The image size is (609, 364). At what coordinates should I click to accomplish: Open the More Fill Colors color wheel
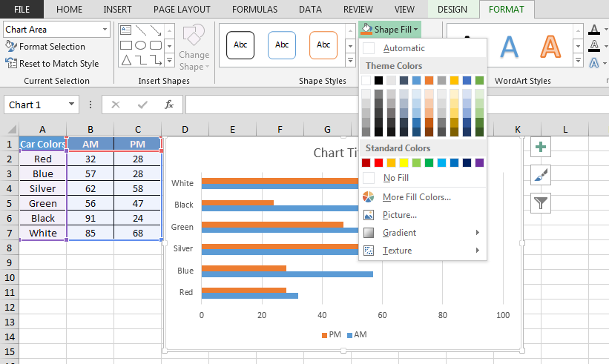(x=369, y=197)
